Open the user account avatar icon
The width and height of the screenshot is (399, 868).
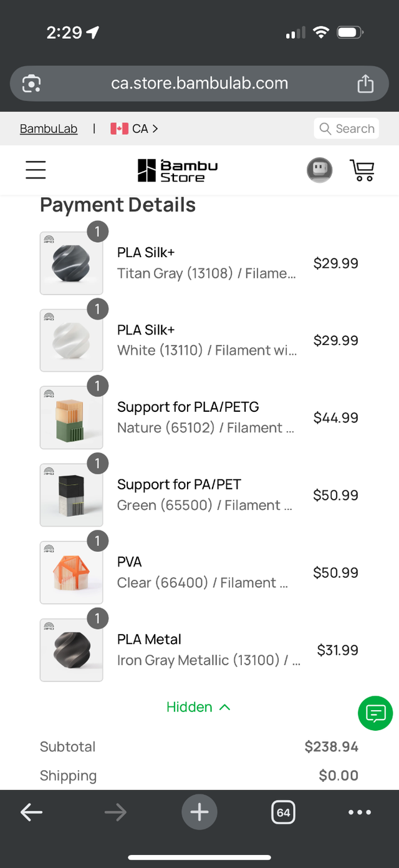coord(319,169)
